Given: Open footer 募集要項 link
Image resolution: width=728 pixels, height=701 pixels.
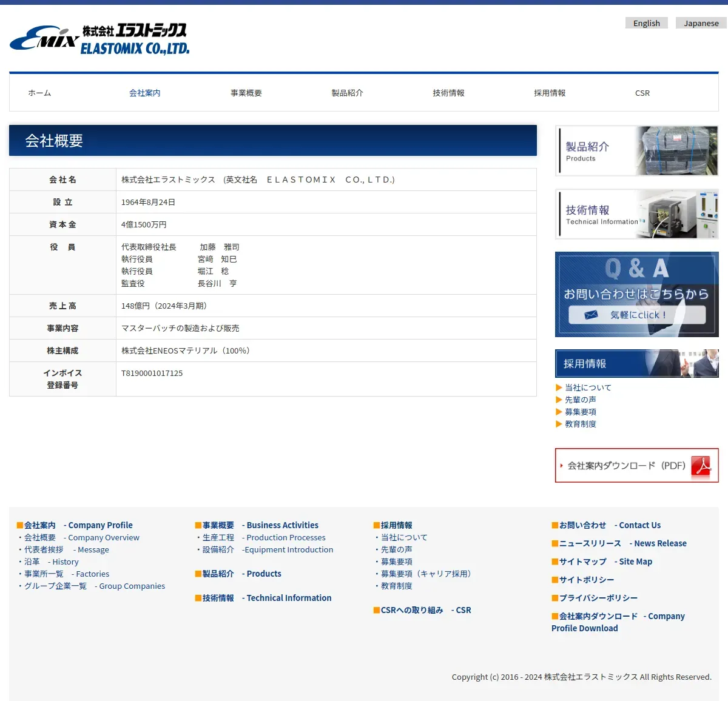Looking at the screenshot, I should [x=397, y=562].
